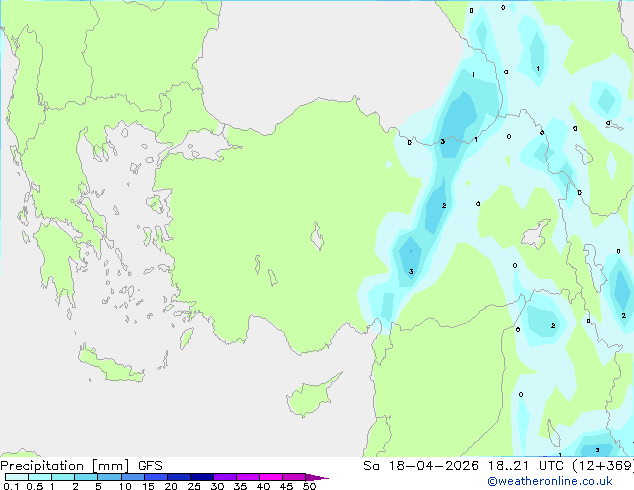Click the 2–5 mm legend swatch
Screen dimensions: 634x490
86,477
